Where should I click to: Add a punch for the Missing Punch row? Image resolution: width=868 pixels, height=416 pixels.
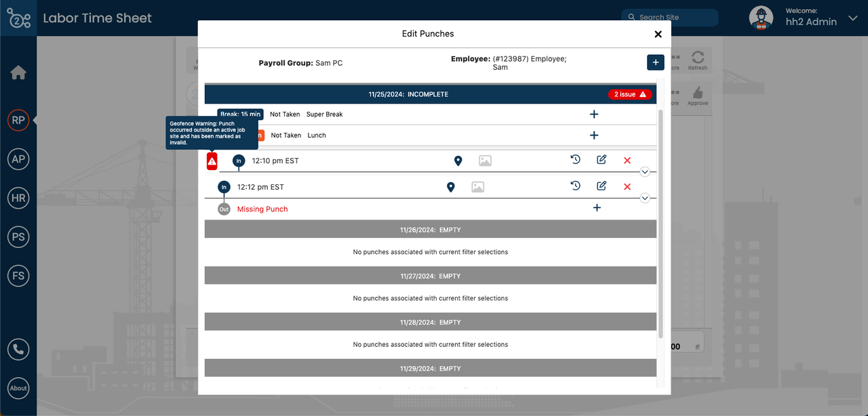click(597, 208)
